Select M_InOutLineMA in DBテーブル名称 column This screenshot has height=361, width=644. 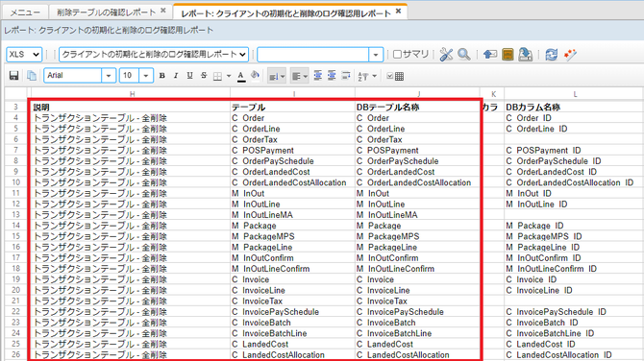(x=417, y=215)
